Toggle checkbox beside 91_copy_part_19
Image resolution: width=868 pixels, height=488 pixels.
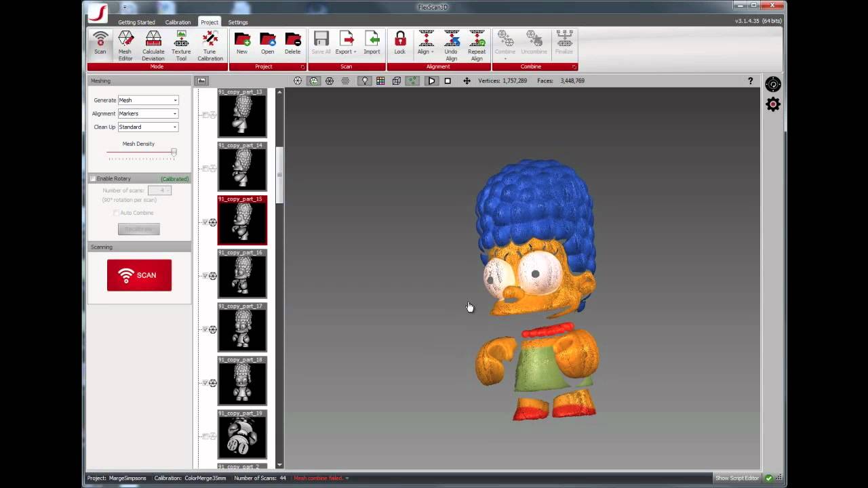204,436
